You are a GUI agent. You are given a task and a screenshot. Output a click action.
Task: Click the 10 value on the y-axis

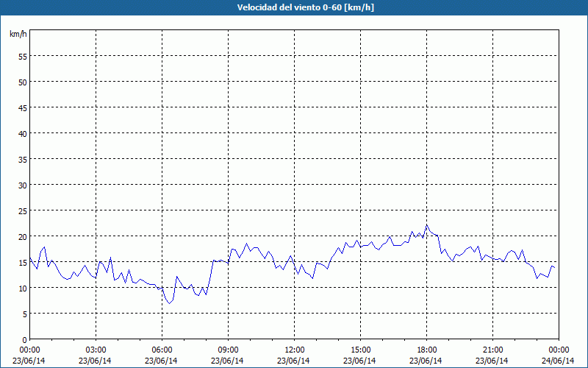pos(23,288)
